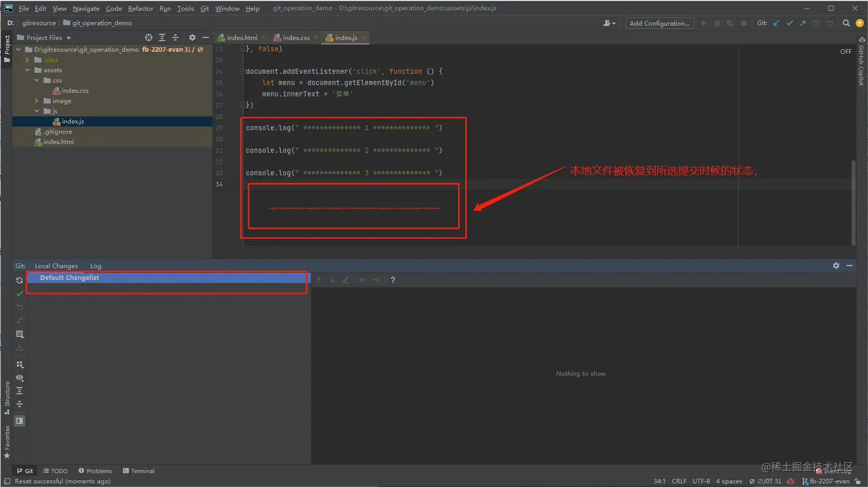Open the Event Log button

click(x=834, y=471)
